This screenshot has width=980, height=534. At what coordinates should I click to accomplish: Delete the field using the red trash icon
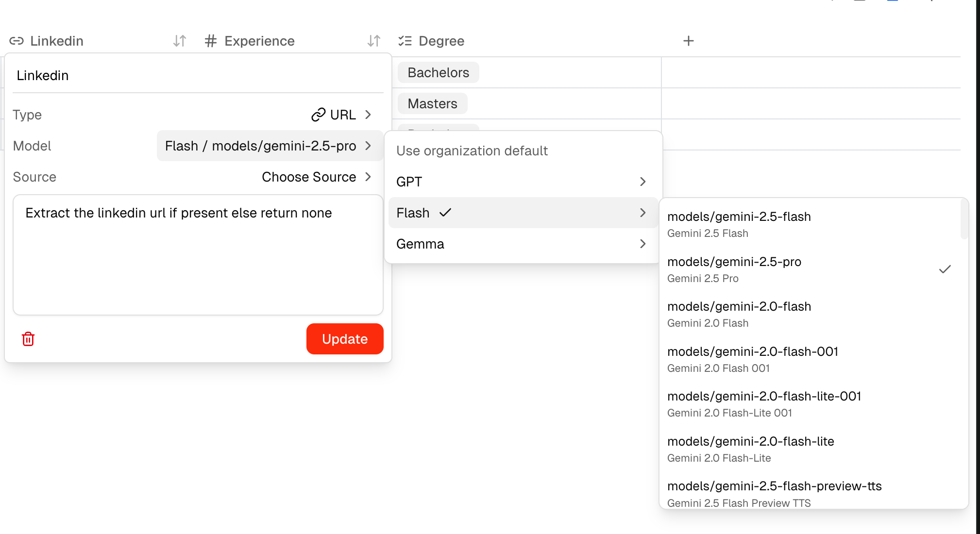click(x=28, y=339)
